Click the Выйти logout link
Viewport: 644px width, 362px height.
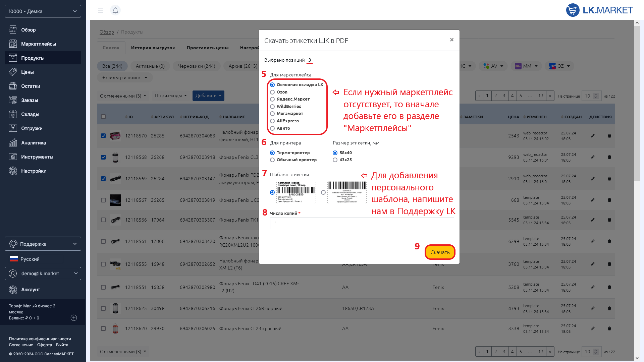coord(62,345)
